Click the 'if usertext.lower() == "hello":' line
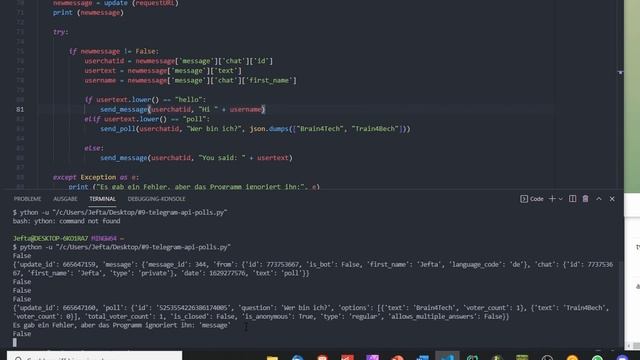 (x=145, y=100)
